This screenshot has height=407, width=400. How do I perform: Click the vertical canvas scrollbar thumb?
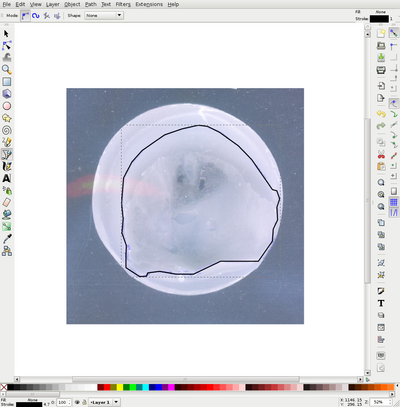coord(367,200)
